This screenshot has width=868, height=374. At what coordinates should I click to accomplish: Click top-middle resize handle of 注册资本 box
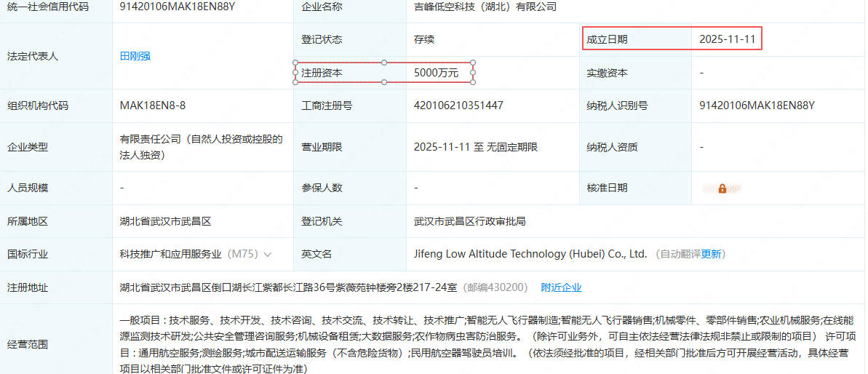click(384, 63)
